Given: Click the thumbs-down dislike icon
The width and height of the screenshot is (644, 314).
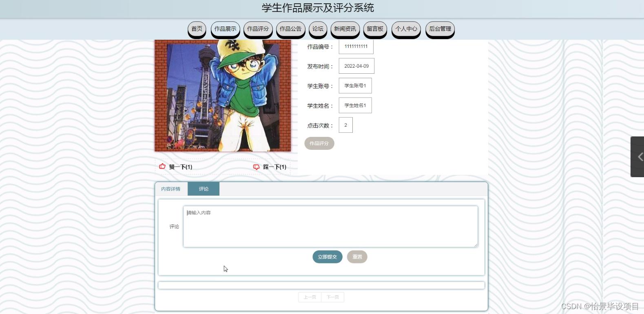Looking at the screenshot, I should tap(256, 167).
